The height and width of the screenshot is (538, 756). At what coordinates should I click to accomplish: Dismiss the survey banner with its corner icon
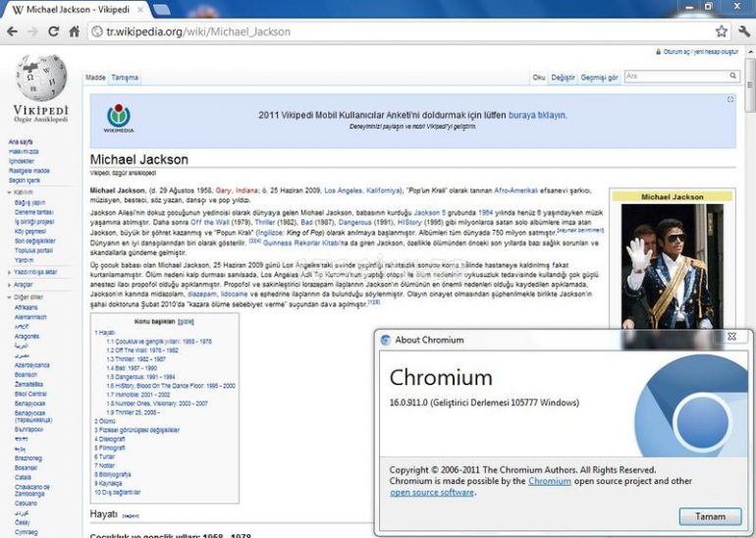pyautogui.click(x=730, y=99)
